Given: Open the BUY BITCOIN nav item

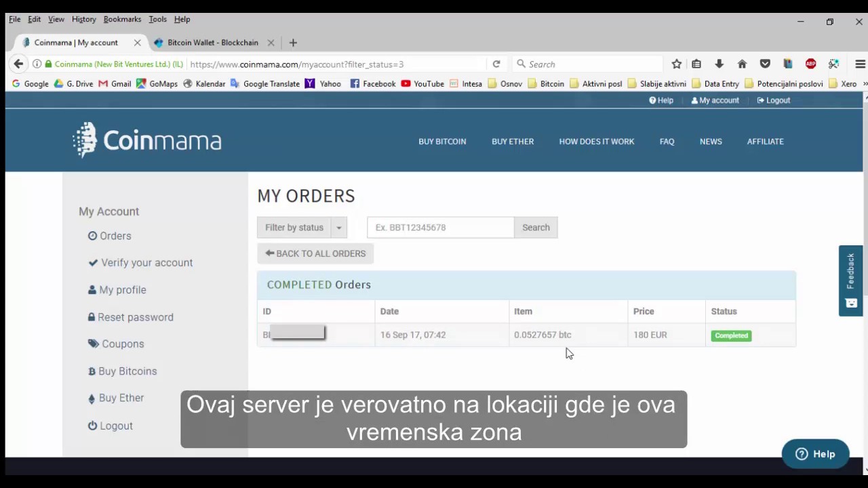Looking at the screenshot, I should pos(442,142).
